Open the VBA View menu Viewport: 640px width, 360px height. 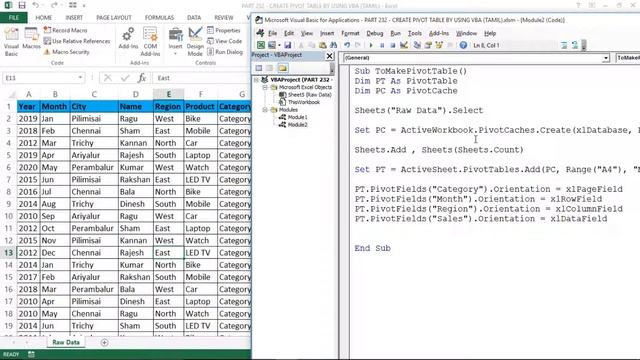tap(307, 33)
